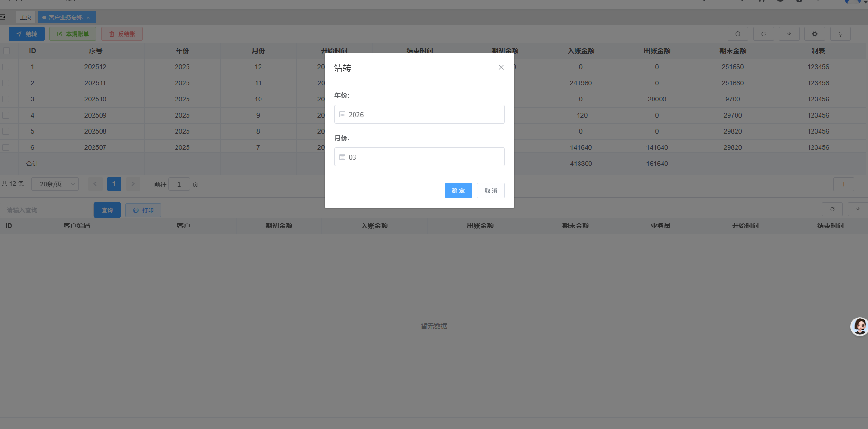
Task: Close the 结转 dialog with X icon
Action: 501,67
